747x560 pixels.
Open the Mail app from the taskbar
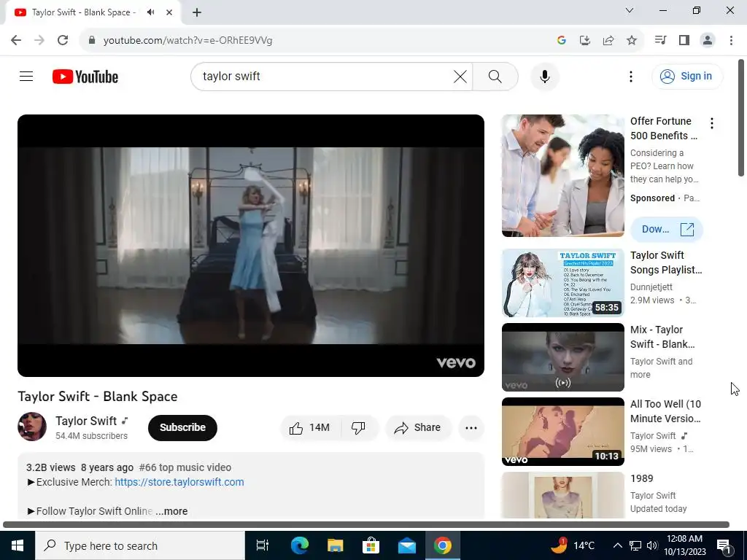[406, 545]
